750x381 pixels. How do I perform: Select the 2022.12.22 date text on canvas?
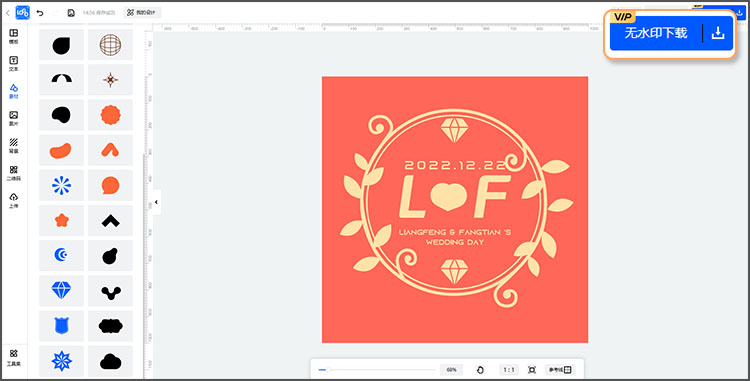(x=455, y=165)
